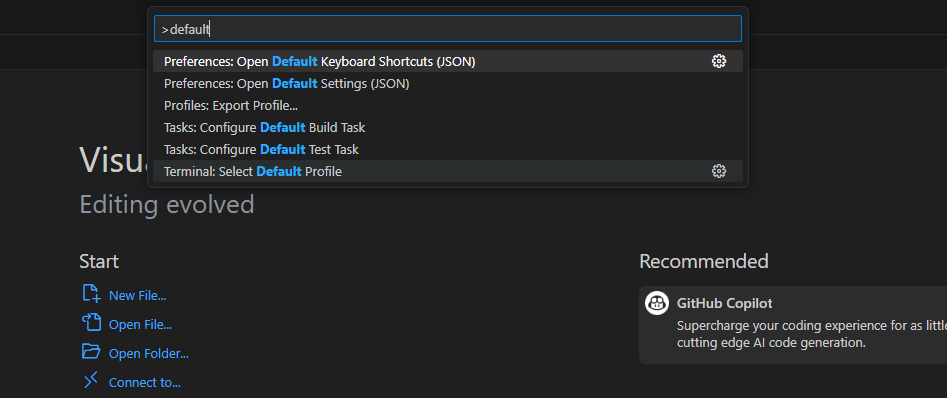947x398 pixels.
Task: Choose Profiles: Export Profile... command
Action: tap(448, 106)
